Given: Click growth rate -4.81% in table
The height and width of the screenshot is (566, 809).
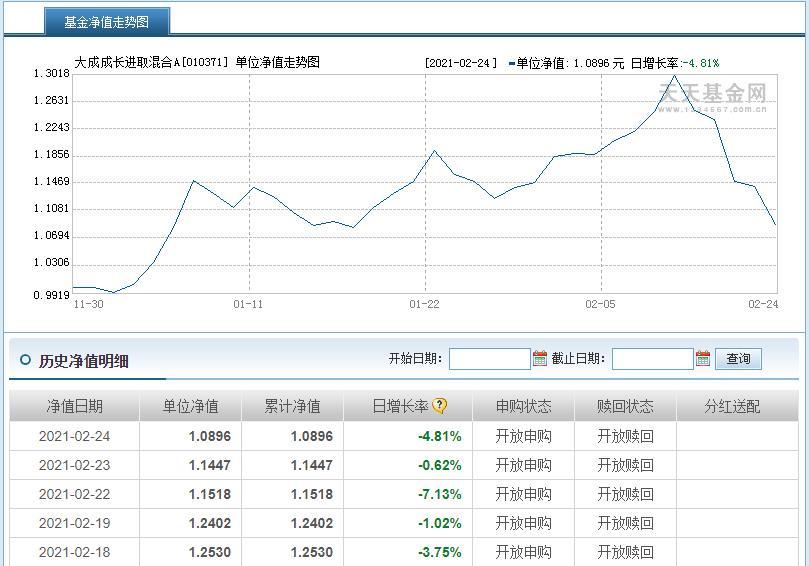Looking at the screenshot, I should click(440, 436).
